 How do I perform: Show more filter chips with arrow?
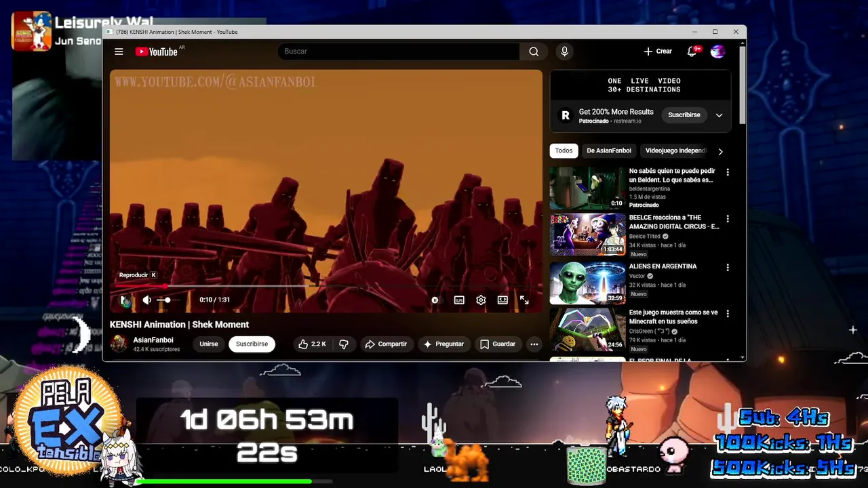[720, 151]
